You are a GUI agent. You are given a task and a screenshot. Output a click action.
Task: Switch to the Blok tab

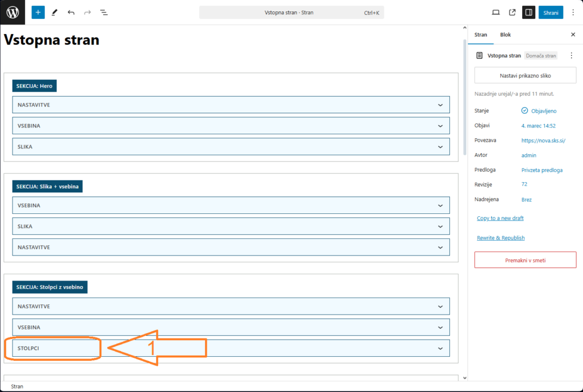coord(505,35)
